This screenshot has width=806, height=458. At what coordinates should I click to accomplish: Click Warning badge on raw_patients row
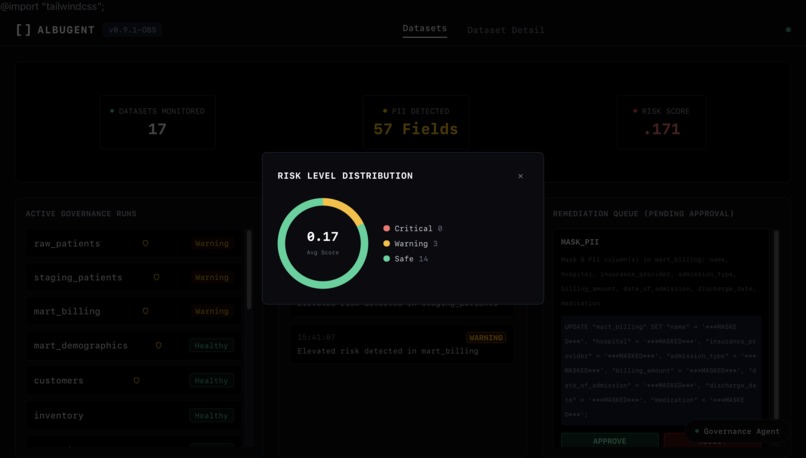(211, 243)
